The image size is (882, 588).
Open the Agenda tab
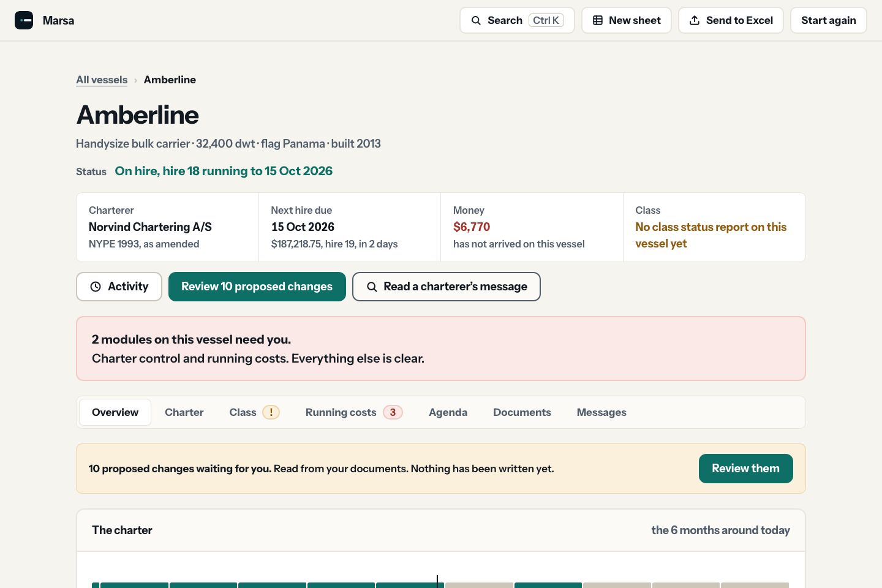(448, 412)
